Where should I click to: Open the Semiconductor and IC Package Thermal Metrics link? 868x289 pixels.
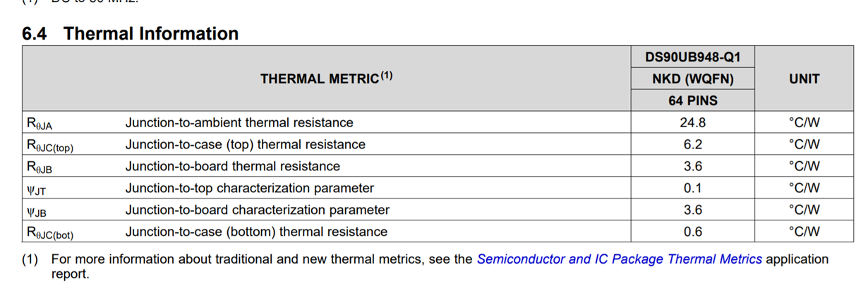tap(619, 259)
